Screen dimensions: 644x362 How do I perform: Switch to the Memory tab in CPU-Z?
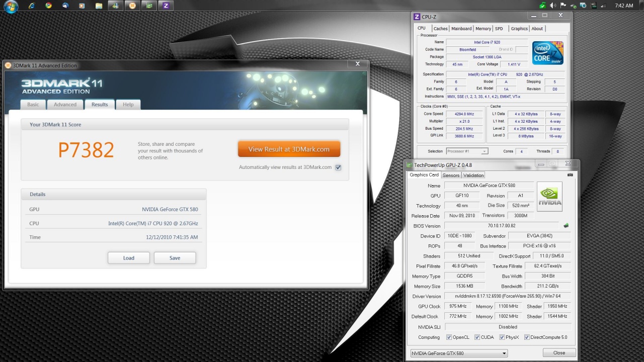pyautogui.click(x=483, y=29)
